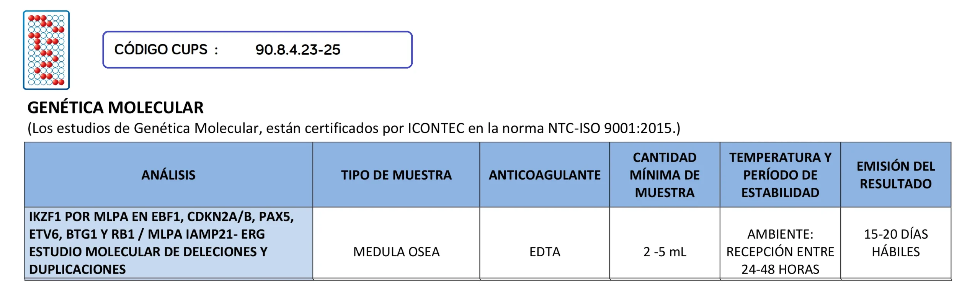Click the AMBIENTE stability cell
Screen dimensions: 980x293
(x=780, y=234)
